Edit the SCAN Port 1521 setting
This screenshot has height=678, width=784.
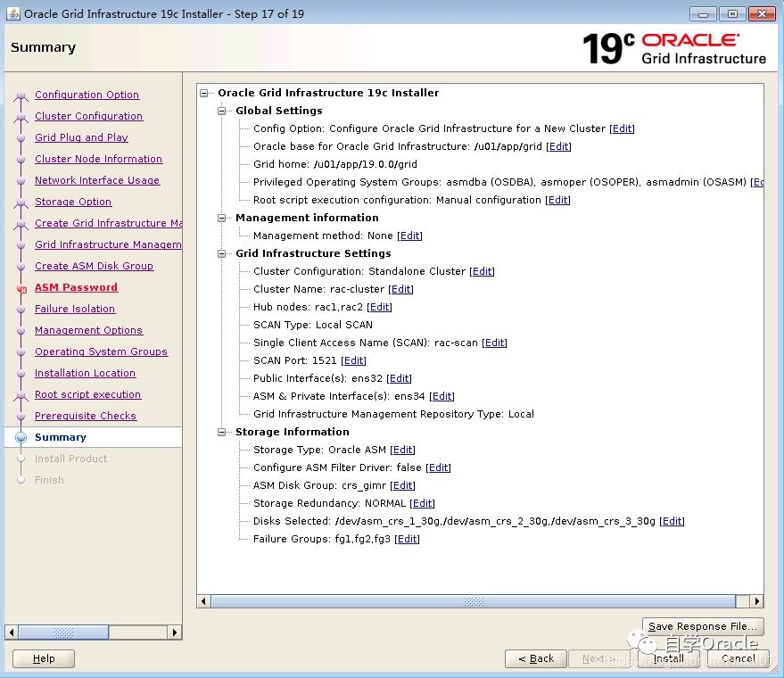[x=353, y=360]
